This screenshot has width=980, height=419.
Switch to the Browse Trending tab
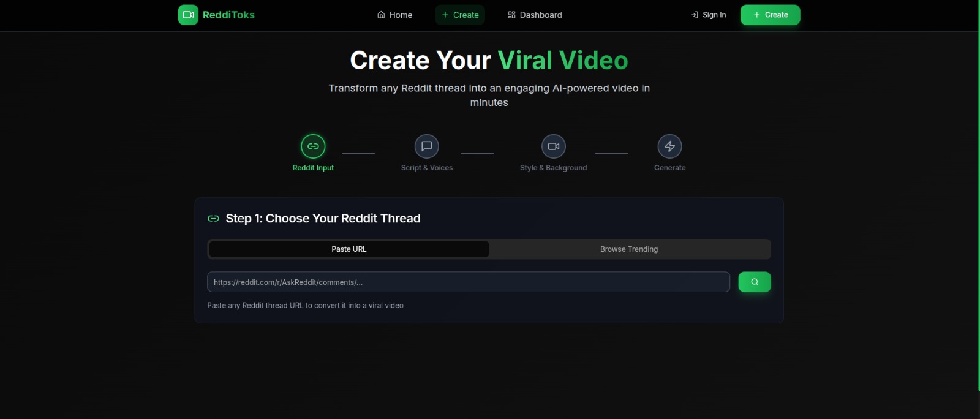629,249
